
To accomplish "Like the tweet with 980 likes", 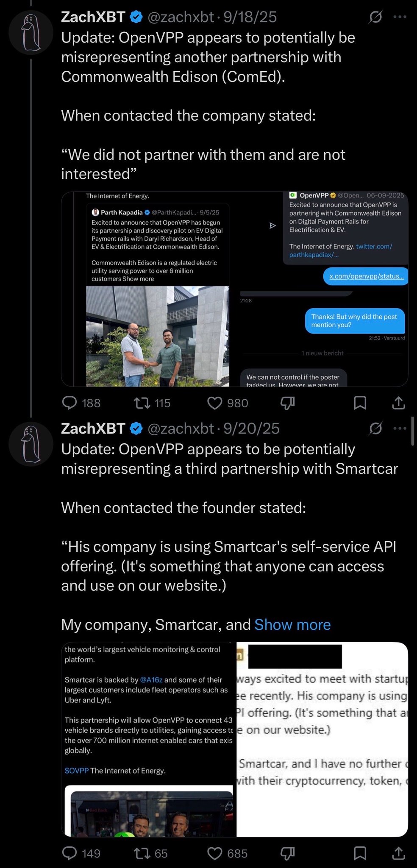I will coord(215,403).
